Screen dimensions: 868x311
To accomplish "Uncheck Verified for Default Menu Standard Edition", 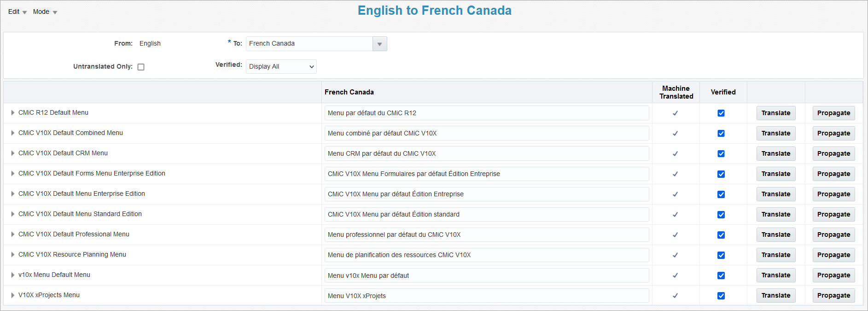I will [x=721, y=215].
